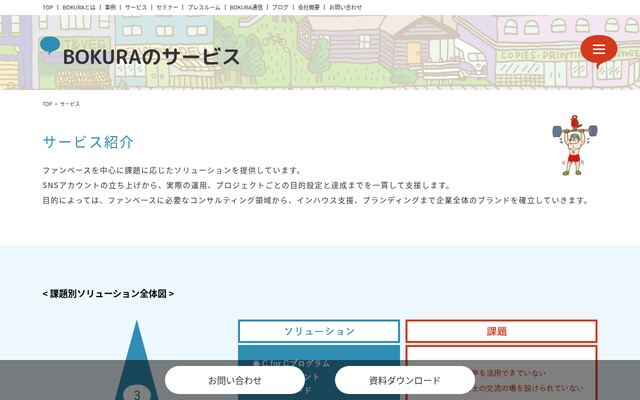Click the サービス breadcrumb item
640x400 pixels.
tap(70, 104)
